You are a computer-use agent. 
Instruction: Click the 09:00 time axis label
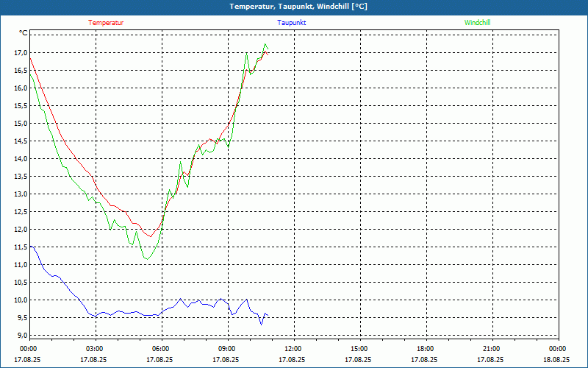click(226, 349)
